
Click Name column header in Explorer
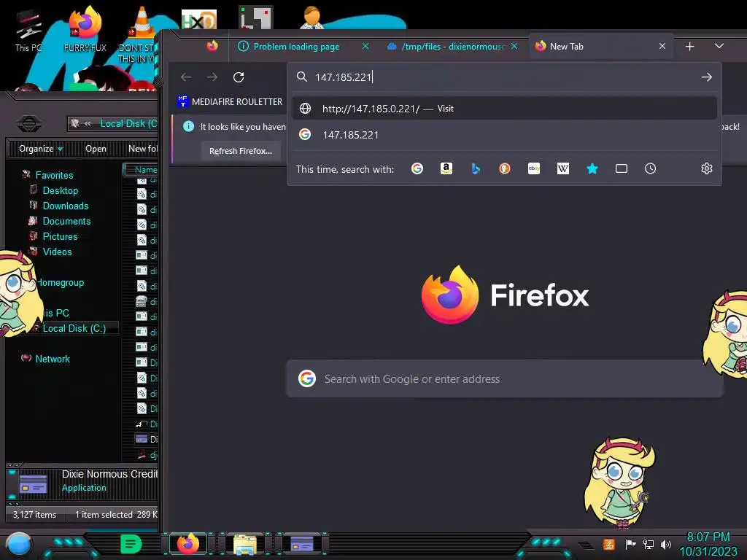click(146, 169)
